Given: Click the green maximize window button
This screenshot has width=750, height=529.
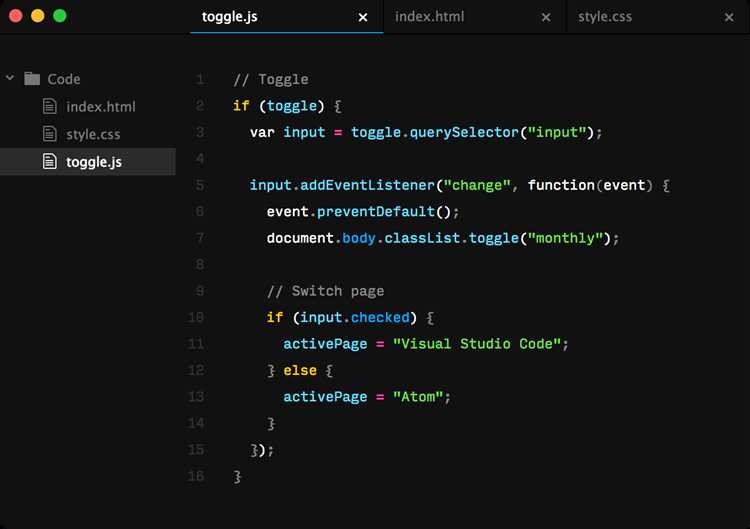Looking at the screenshot, I should pyautogui.click(x=60, y=16).
